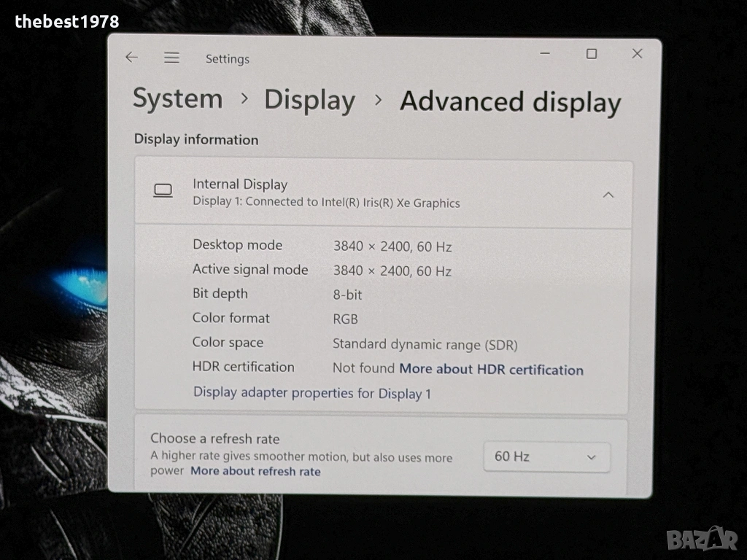Viewport: 747px width, 560px height.
Task: Minimize the Settings window
Action: coord(546,54)
